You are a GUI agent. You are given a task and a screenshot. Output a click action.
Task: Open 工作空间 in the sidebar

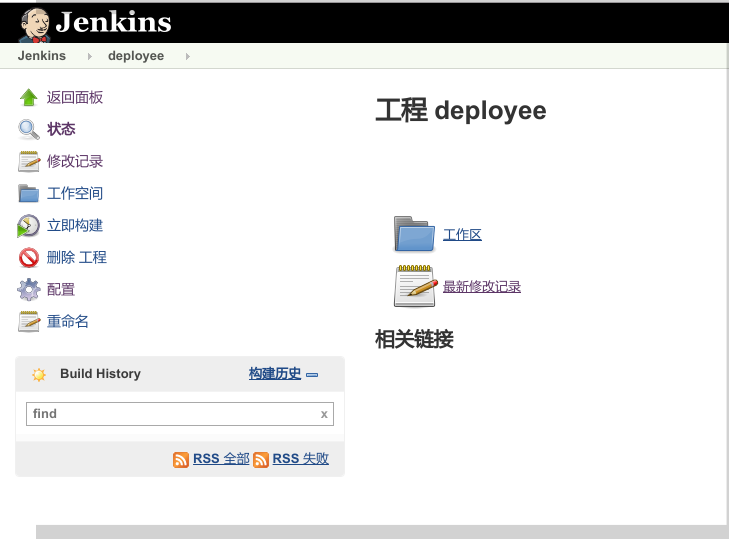coord(75,193)
